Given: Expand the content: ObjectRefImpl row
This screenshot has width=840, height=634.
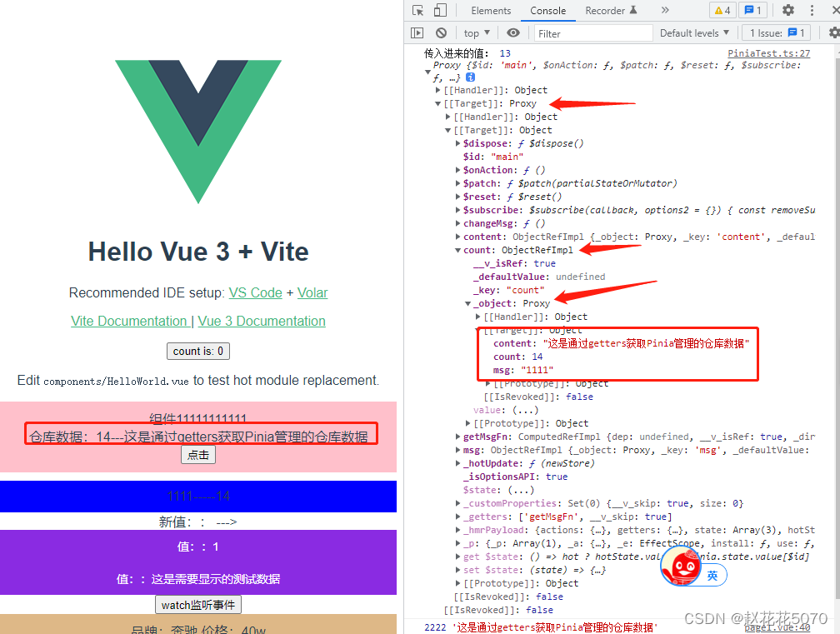Looking at the screenshot, I should coord(458,237).
